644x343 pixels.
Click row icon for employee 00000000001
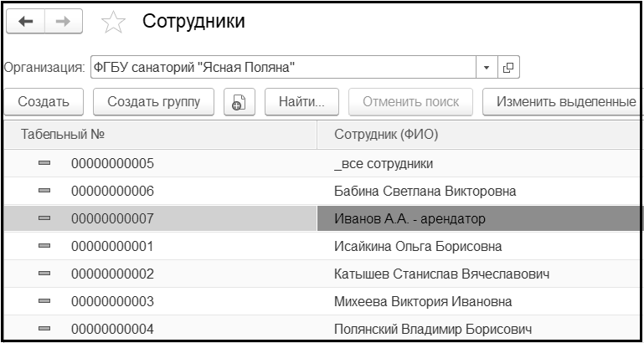(44, 246)
